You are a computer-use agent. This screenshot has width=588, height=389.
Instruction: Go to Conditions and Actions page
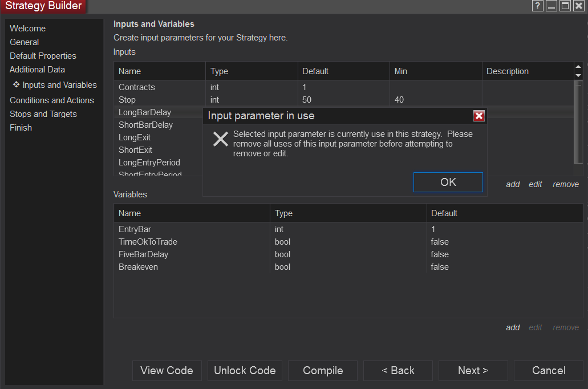[52, 100]
